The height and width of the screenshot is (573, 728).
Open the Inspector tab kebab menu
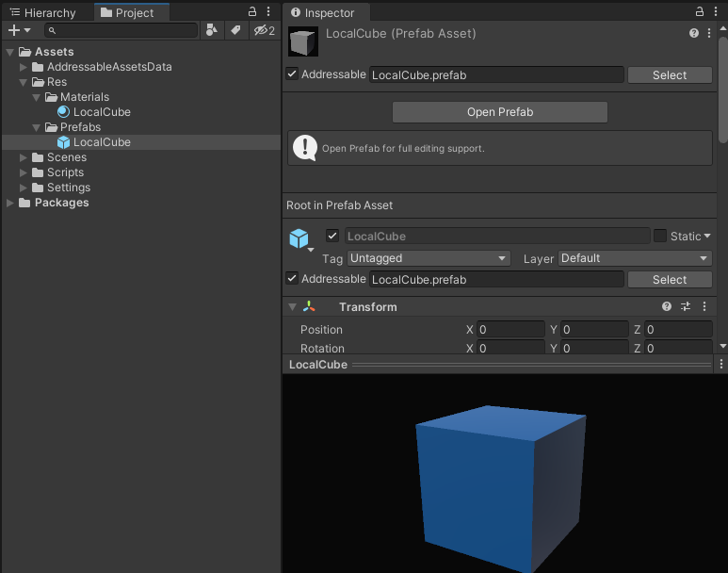click(716, 11)
